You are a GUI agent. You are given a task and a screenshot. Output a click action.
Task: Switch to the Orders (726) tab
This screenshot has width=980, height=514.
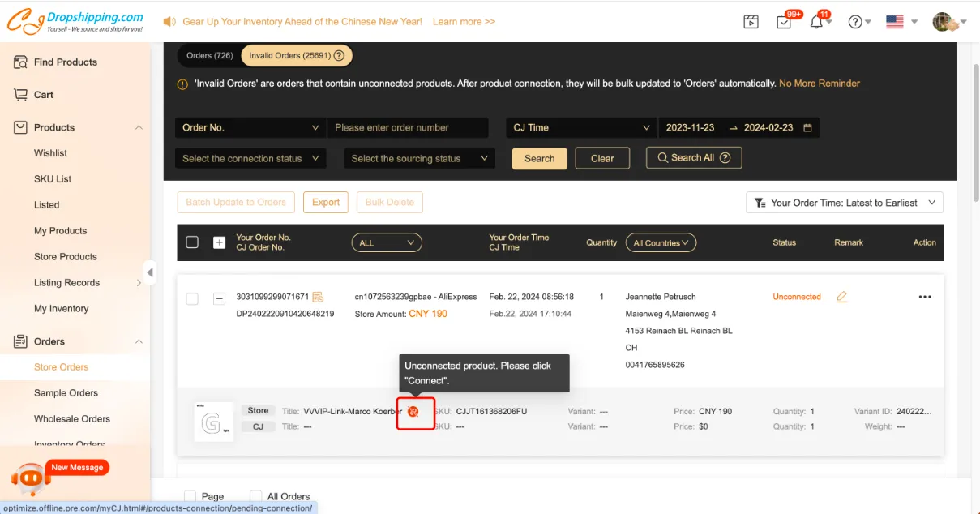tap(209, 55)
